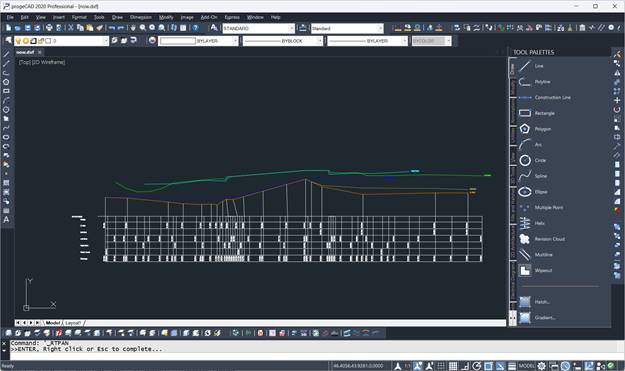Open the BYLAYER color control

[x=199, y=41]
